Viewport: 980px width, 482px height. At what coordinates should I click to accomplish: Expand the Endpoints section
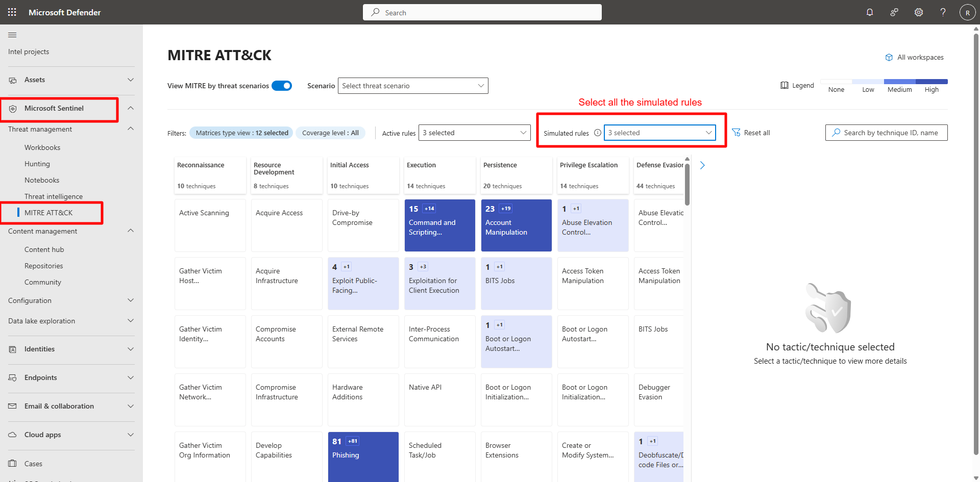(131, 378)
